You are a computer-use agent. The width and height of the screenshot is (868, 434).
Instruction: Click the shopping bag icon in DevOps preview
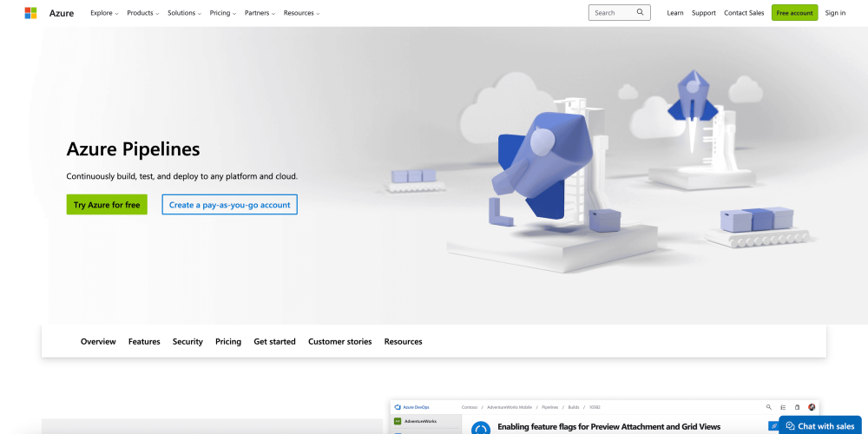(797, 407)
